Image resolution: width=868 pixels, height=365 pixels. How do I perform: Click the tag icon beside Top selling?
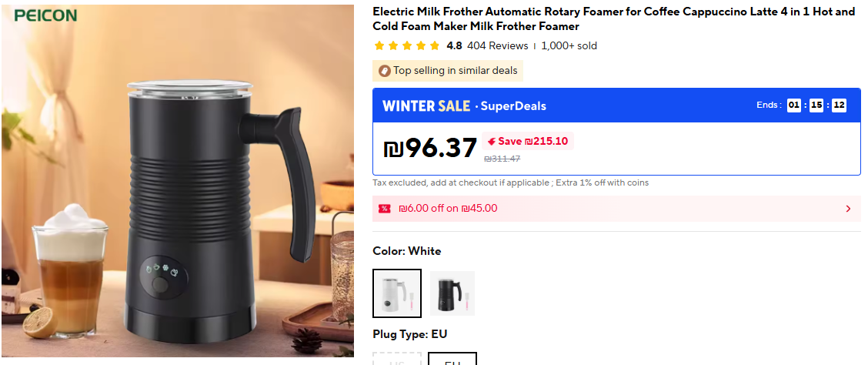(x=384, y=71)
